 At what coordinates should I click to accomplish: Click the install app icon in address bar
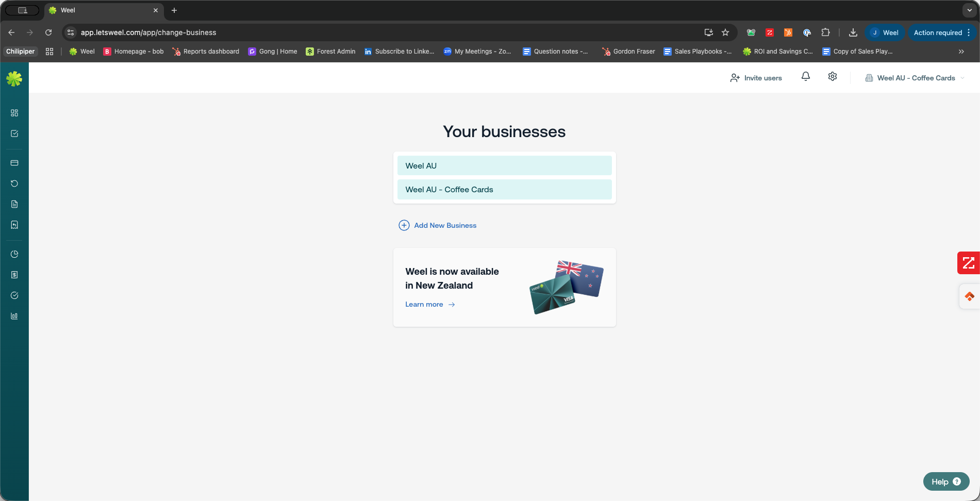pos(709,32)
